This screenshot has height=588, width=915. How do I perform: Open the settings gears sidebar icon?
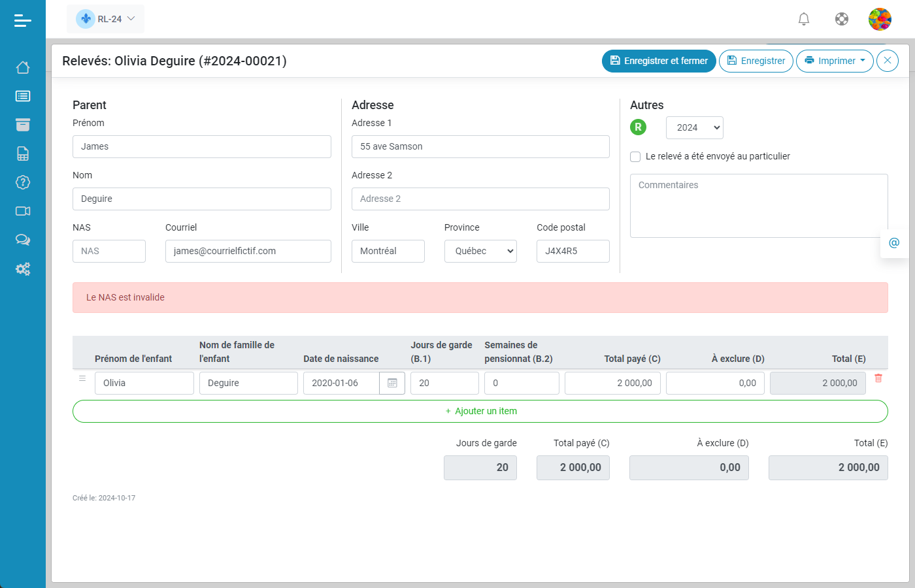(23, 269)
